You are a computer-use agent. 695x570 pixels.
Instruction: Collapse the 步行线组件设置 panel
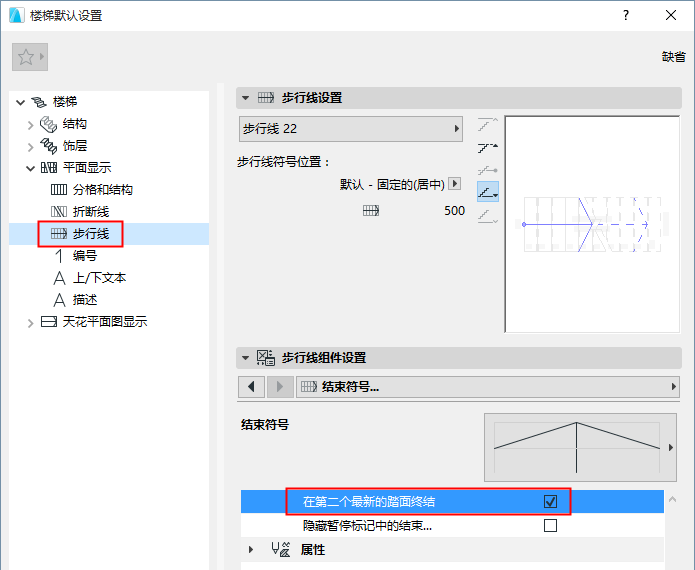(x=245, y=358)
